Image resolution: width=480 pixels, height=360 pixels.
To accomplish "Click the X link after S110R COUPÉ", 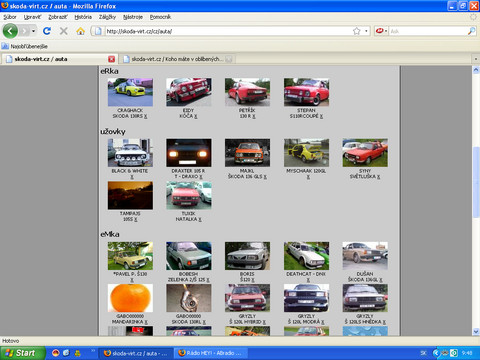I will coord(321,116).
